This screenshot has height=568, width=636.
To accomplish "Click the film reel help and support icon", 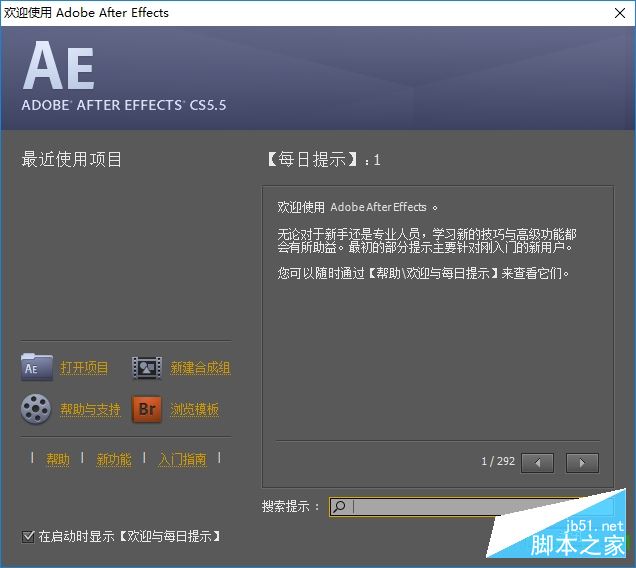I will 36,409.
